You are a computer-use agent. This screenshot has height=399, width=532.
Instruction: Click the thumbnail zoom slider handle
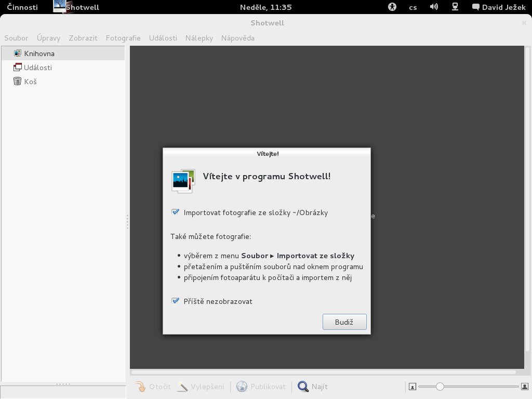click(440, 387)
